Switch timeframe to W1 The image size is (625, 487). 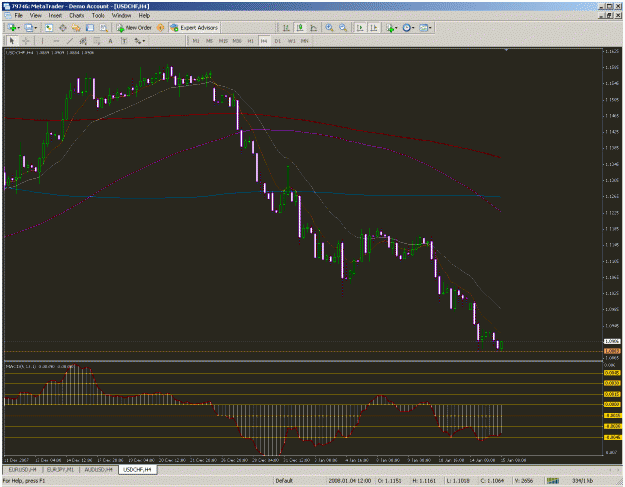click(x=291, y=41)
